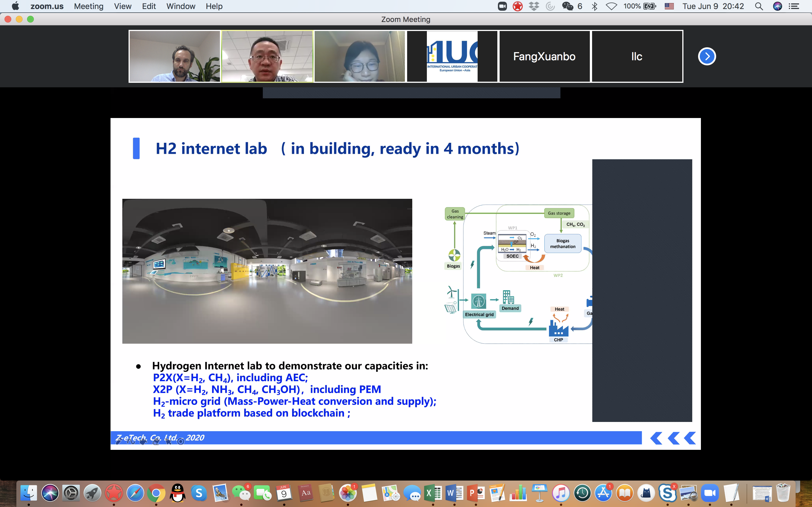Open Dropbox menu bar icon

pos(534,6)
